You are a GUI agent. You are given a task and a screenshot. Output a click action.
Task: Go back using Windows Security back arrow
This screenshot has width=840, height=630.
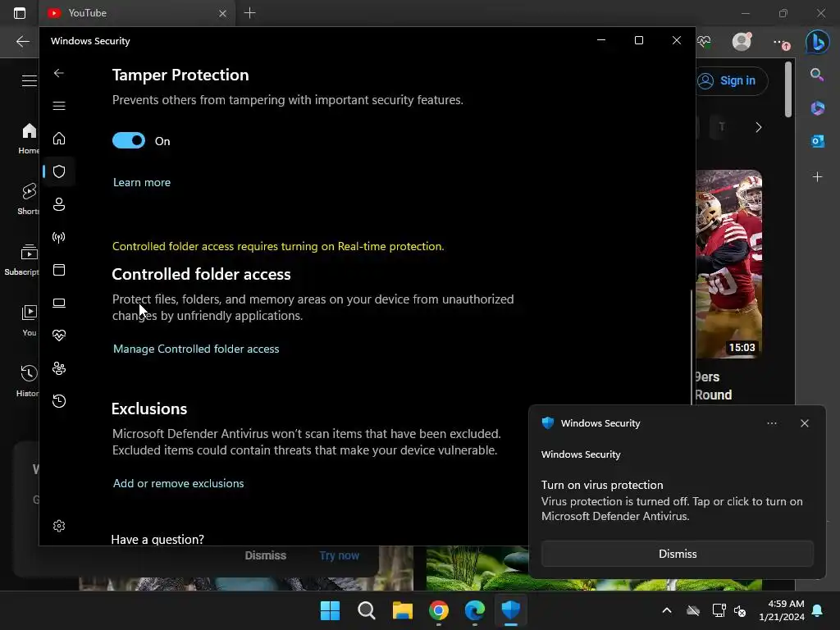click(59, 73)
